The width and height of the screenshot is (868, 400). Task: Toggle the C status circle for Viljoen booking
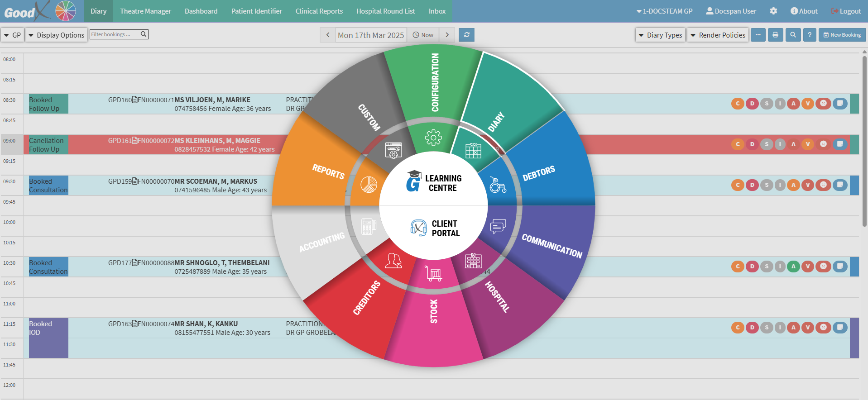click(x=738, y=104)
